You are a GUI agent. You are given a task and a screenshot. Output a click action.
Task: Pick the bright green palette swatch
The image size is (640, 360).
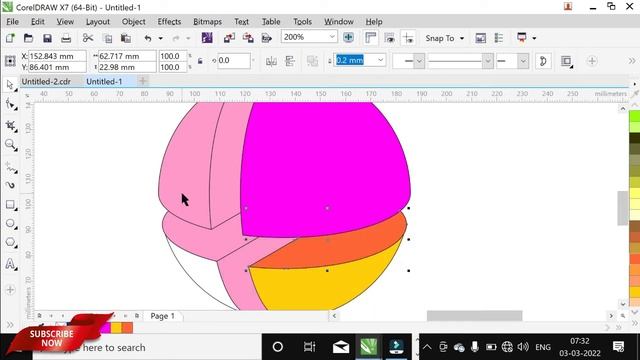[634, 116]
